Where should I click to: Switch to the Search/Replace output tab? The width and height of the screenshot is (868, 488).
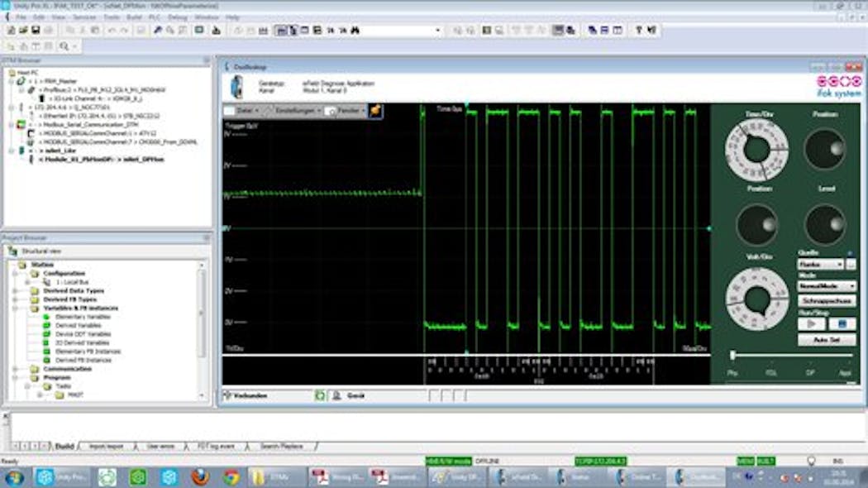[281, 446]
